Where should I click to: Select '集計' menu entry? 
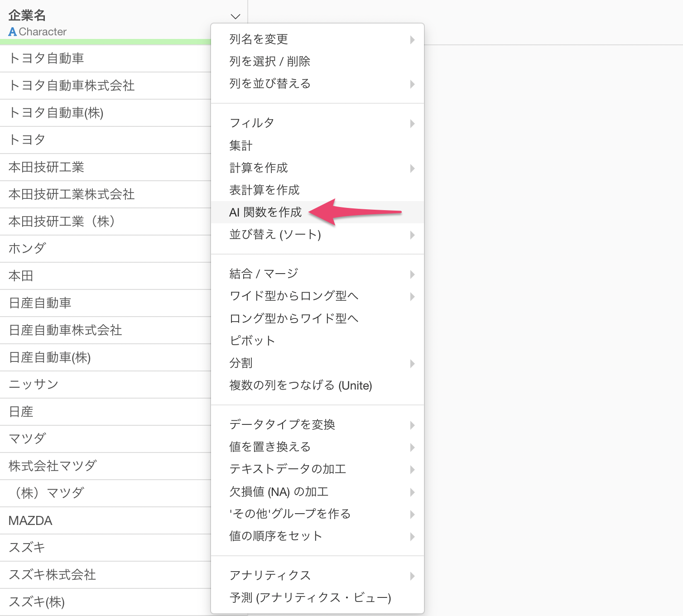pyautogui.click(x=241, y=146)
